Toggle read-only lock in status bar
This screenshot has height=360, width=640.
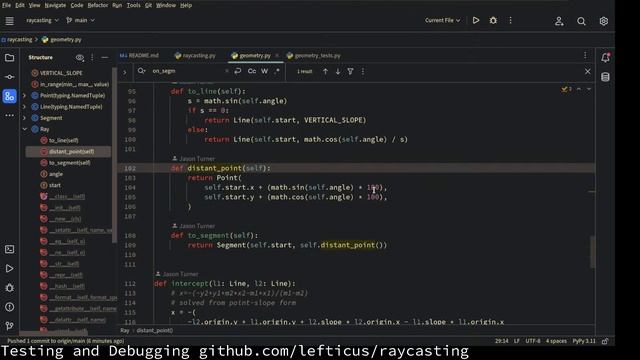605,341
